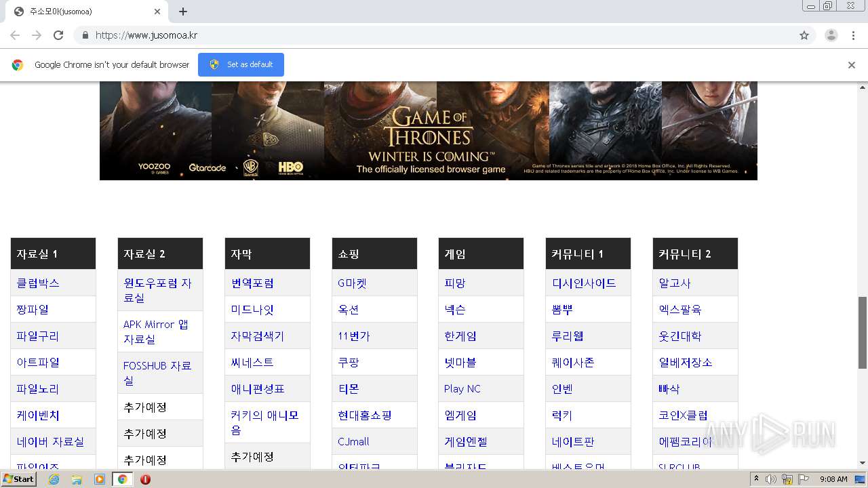This screenshot has width=868, height=488.
Task: Click the Show desktop button
Action: (x=860, y=479)
